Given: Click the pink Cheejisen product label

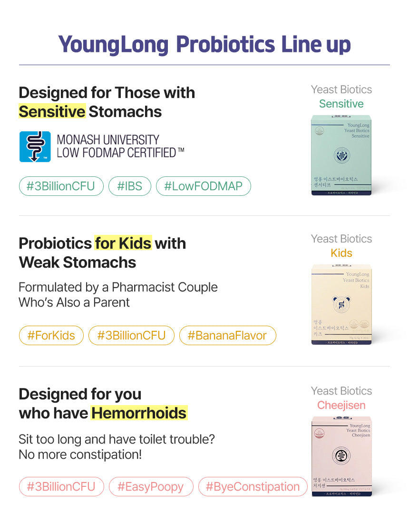Looking at the screenshot, I should point(341,405).
